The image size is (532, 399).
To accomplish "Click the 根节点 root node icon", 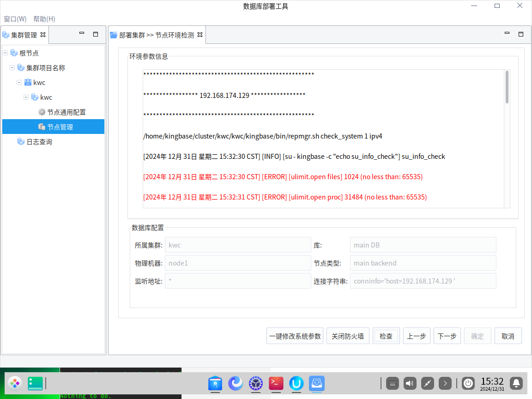I will point(14,53).
